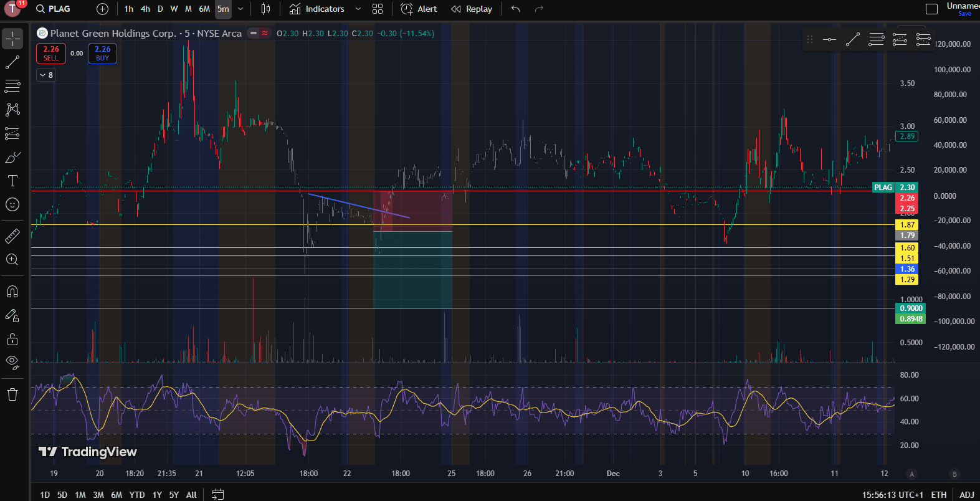
Task: Select the YTD date range
Action: [x=137, y=495]
